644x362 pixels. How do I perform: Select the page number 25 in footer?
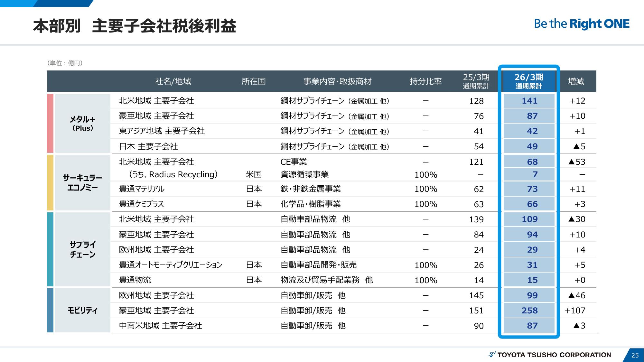pos(635,355)
